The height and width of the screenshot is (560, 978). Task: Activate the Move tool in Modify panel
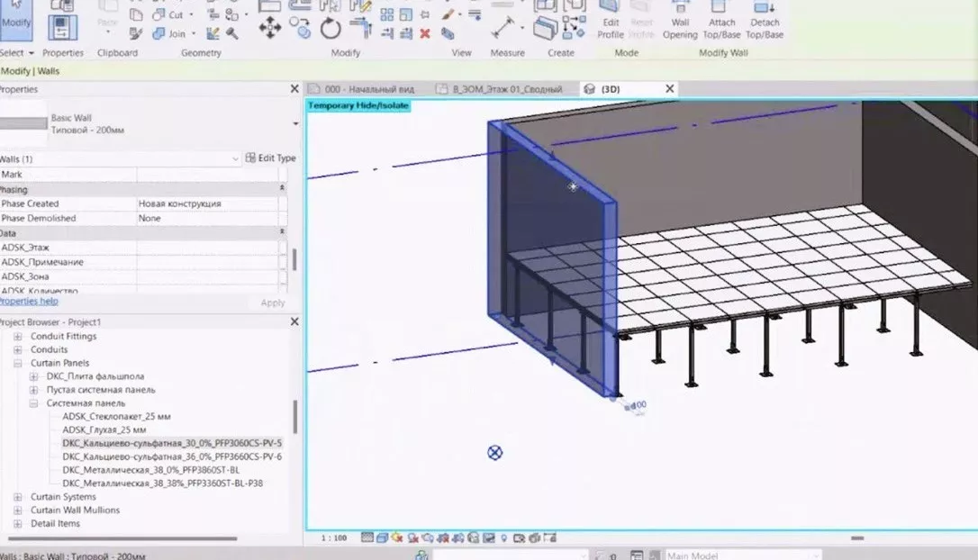(270, 25)
